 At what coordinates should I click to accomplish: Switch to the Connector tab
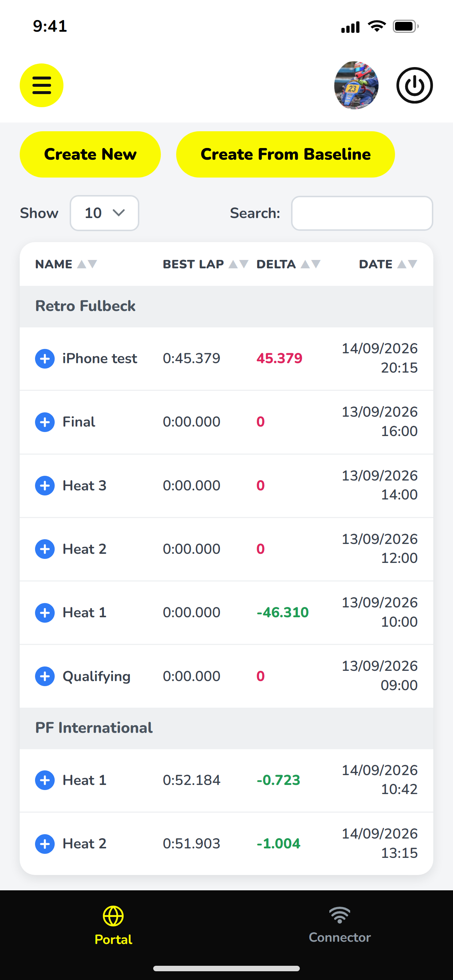pos(340,925)
